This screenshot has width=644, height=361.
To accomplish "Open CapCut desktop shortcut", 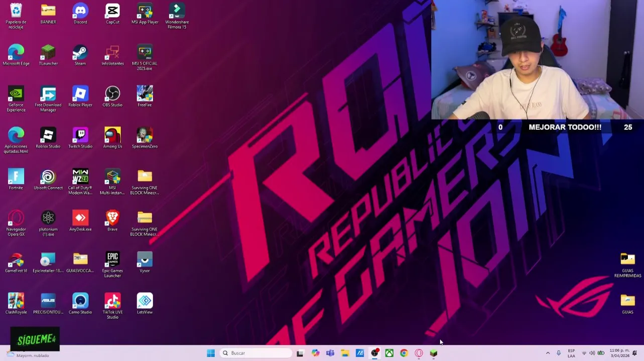I will point(112,14).
